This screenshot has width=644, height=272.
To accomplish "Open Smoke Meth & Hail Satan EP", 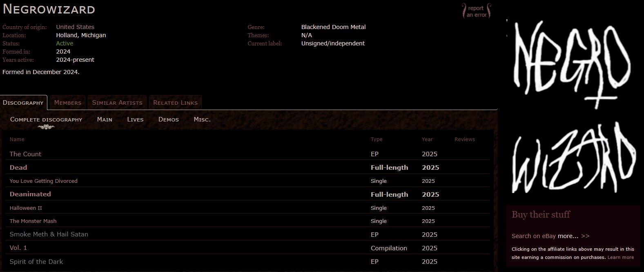I will 49,234.
